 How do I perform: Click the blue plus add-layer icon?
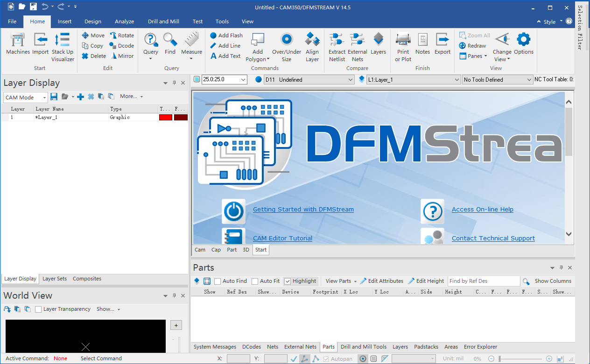[81, 97]
